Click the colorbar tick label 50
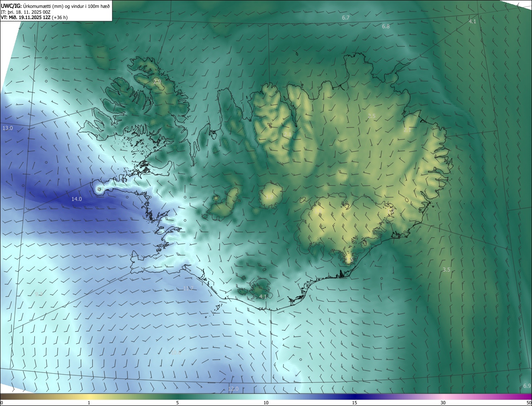 tap(529, 403)
